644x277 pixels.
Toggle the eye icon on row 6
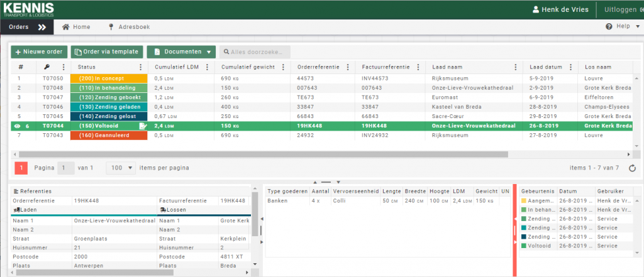click(x=17, y=126)
